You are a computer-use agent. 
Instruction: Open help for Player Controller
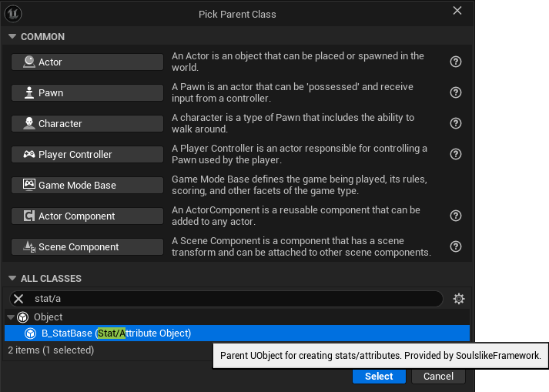(x=456, y=154)
